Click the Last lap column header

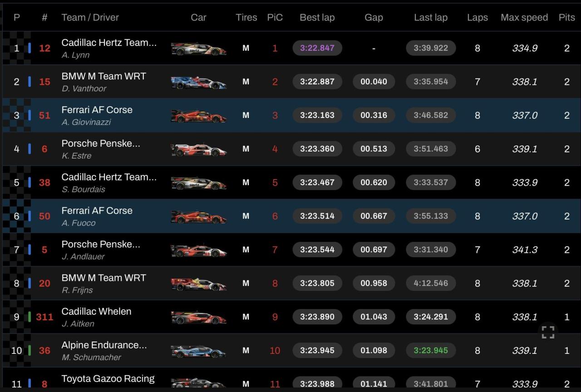tap(430, 18)
